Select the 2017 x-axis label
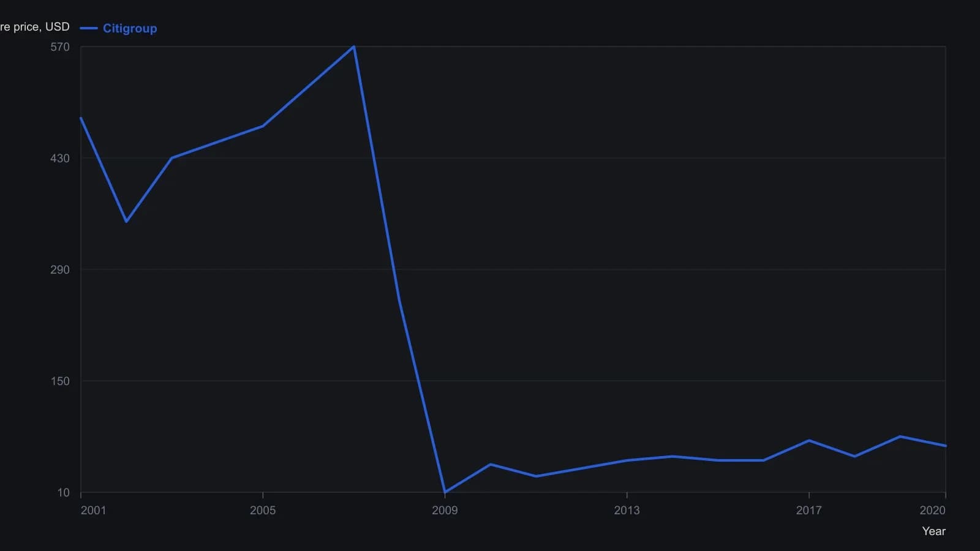 click(809, 511)
